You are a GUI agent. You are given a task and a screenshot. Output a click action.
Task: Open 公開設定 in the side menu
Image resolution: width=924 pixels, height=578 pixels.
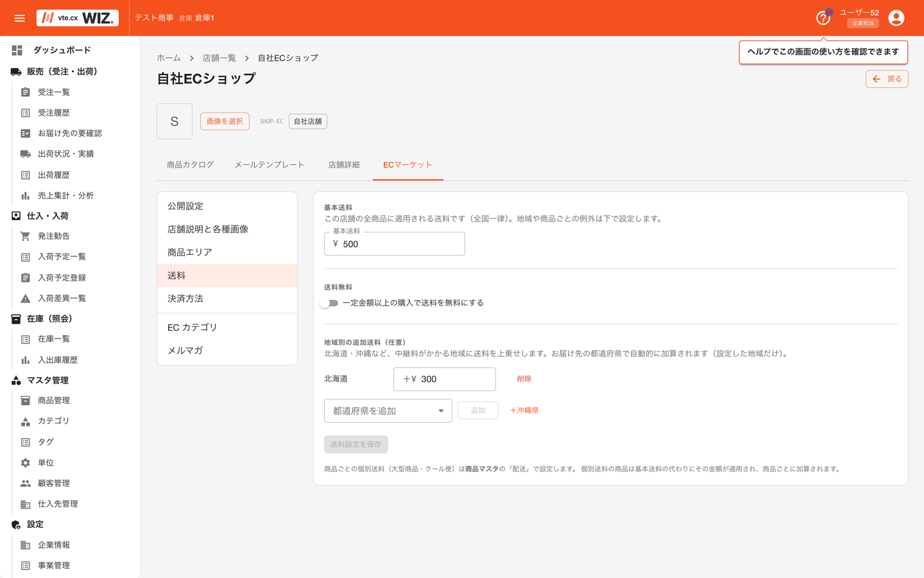(227, 206)
